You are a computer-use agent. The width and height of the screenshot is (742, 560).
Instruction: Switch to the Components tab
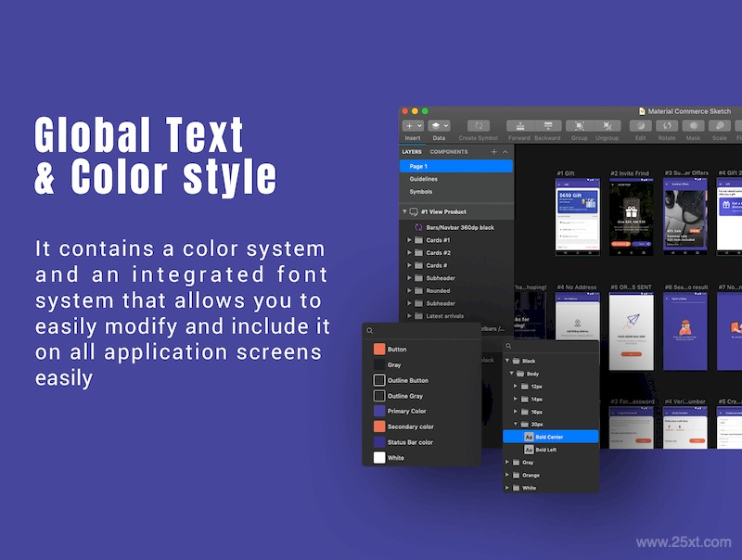tap(449, 152)
